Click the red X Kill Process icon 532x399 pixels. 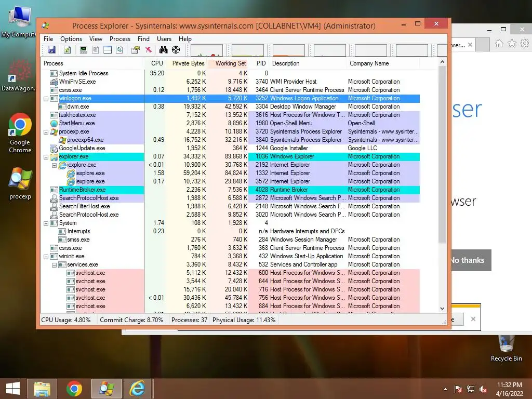[x=148, y=50]
